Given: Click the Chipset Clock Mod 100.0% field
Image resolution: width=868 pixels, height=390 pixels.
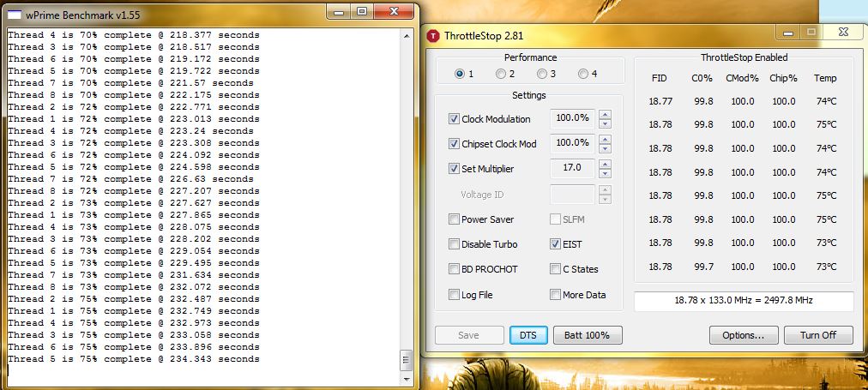Looking at the screenshot, I should (x=572, y=143).
